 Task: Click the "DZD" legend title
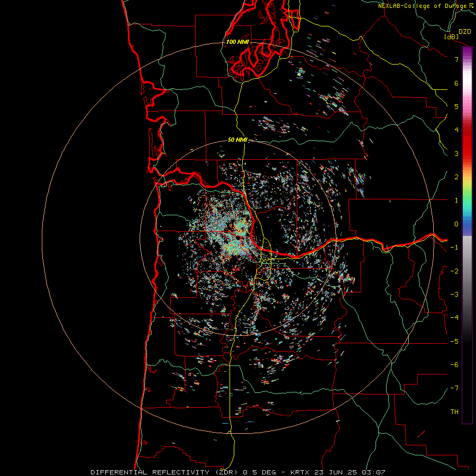(x=465, y=31)
